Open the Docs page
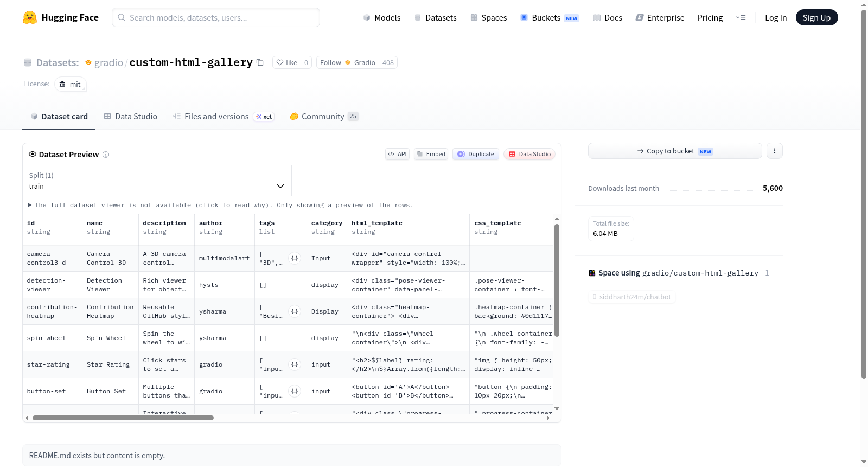This screenshot has width=868, height=467. pos(608,18)
